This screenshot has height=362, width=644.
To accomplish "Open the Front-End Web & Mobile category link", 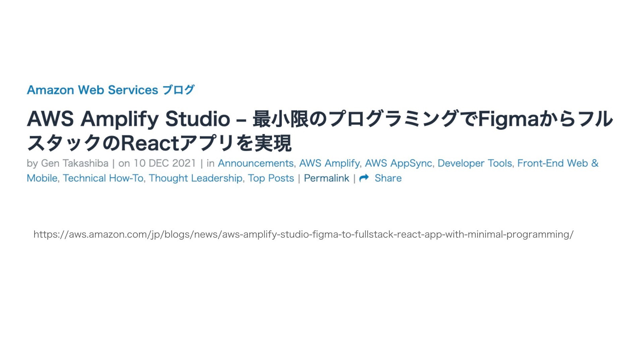I will [x=558, y=163].
